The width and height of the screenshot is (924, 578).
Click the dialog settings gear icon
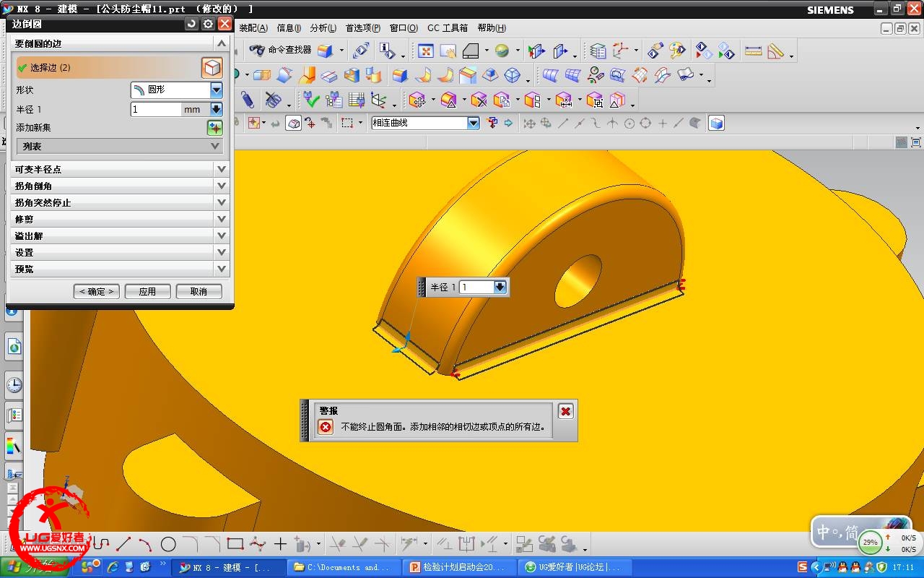[x=208, y=24]
